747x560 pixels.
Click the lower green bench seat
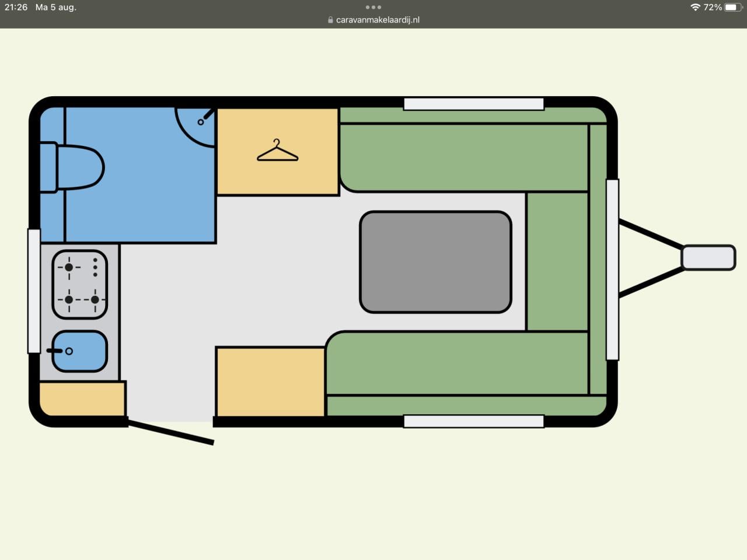point(458,363)
